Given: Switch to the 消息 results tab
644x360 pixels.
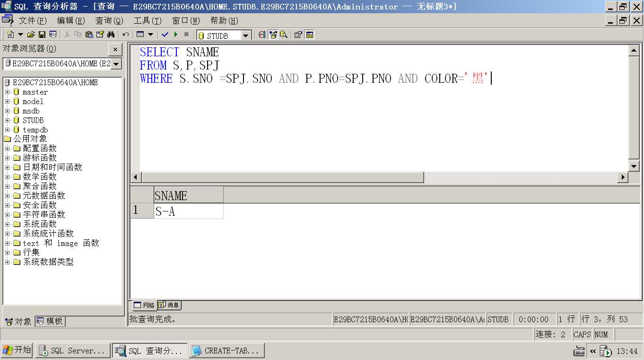Looking at the screenshot, I should 169,305.
